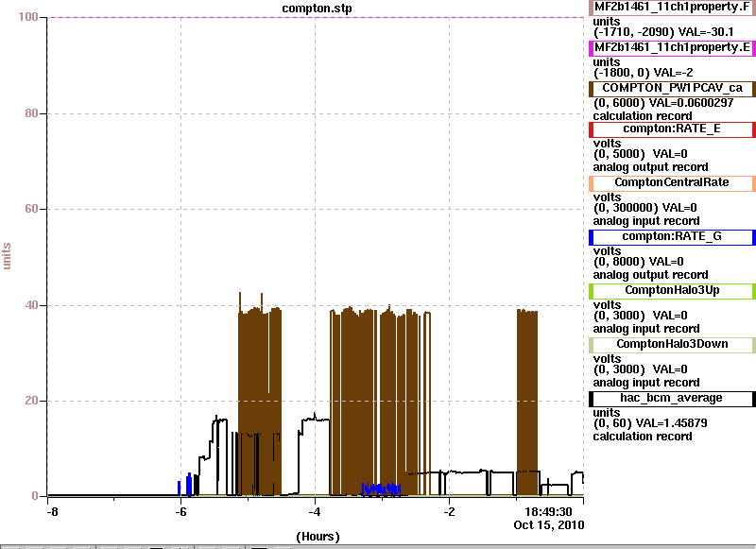Select the ComptonHalo3Up legend button
This screenshot has width=756, height=549.
coord(672,291)
